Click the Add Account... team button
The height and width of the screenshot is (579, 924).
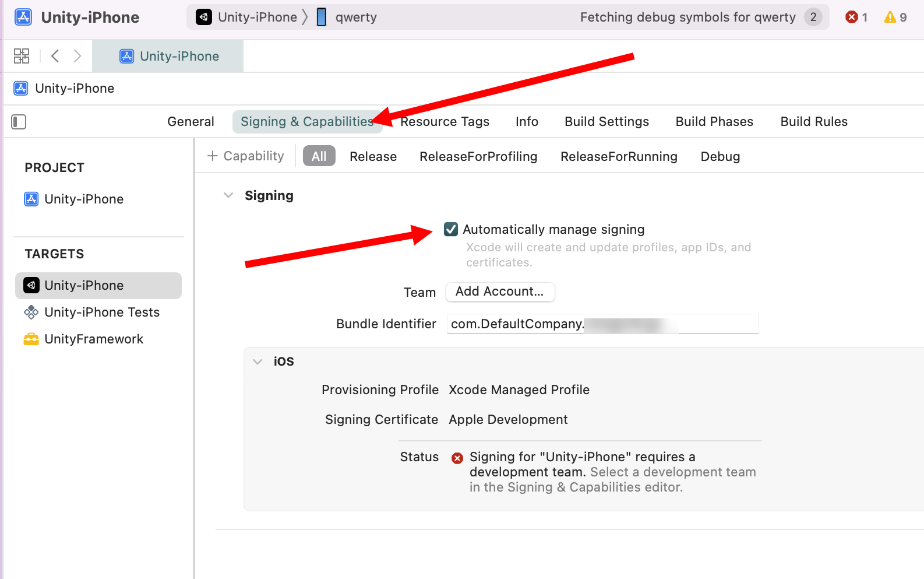[500, 292]
